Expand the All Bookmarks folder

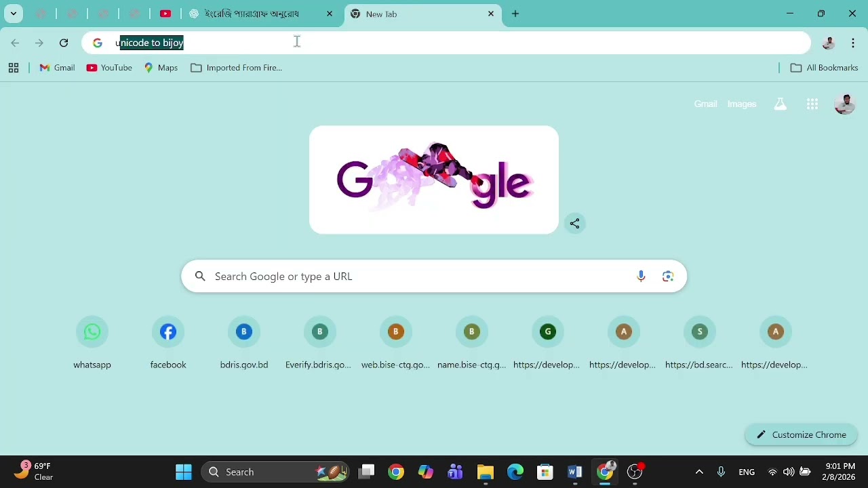[x=825, y=68]
